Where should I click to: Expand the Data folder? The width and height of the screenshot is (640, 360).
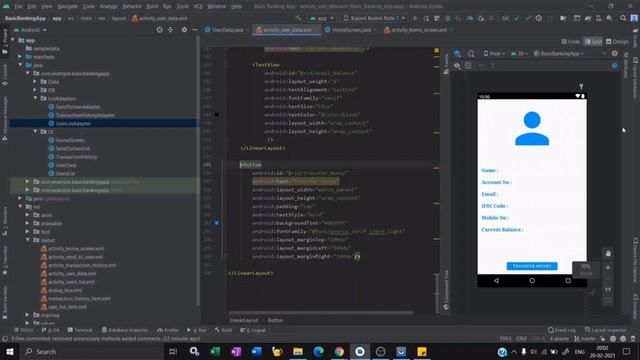click(x=36, y=82)
